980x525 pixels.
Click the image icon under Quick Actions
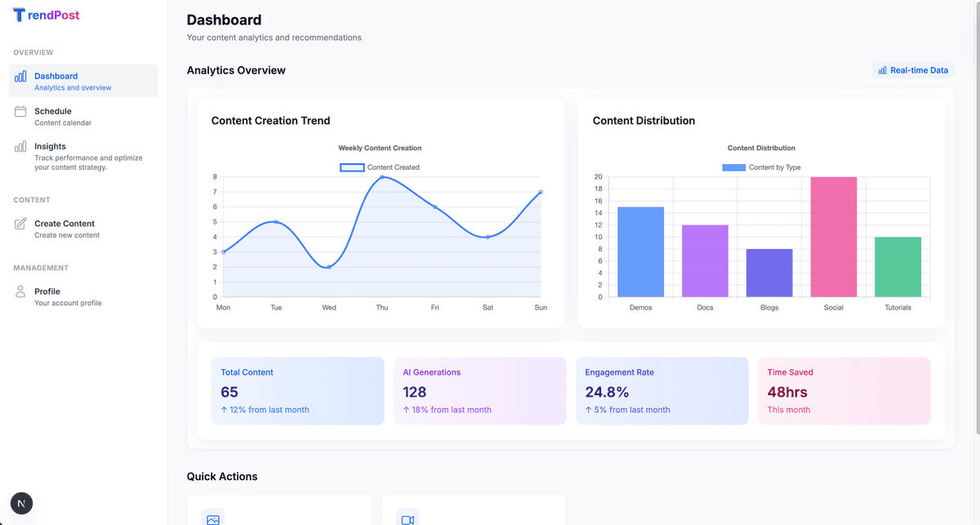[x=213, y=518]
